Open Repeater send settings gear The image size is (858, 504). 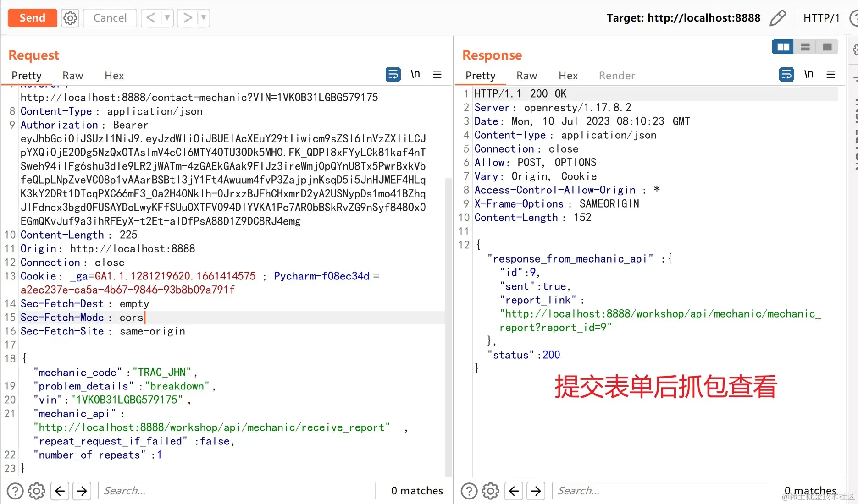pos(70,18)
